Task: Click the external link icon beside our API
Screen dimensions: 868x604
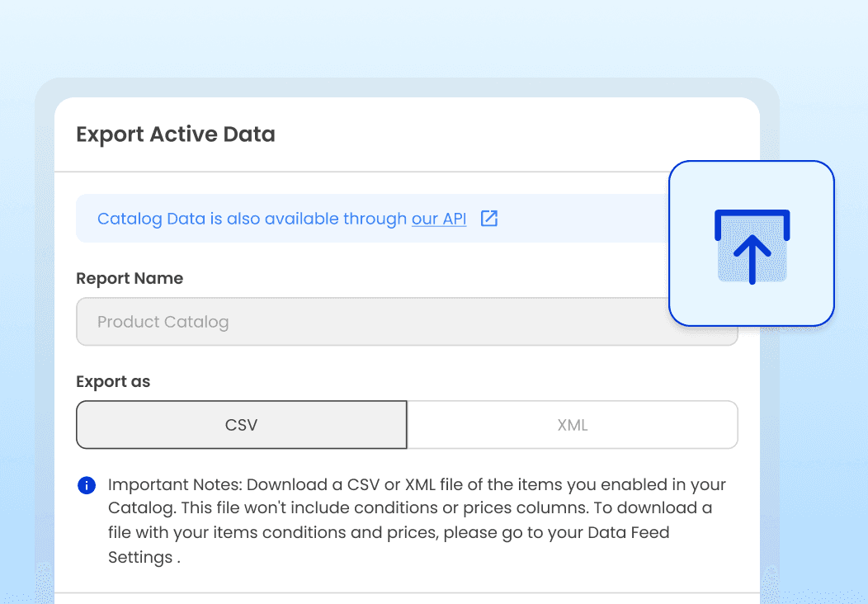Action: tap(489, 219)
